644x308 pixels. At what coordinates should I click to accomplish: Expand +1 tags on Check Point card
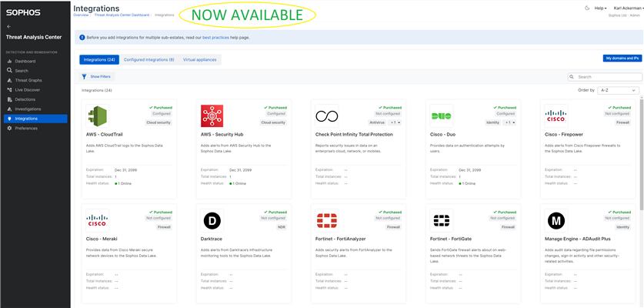pyautogui.click(x=395, y=122)
